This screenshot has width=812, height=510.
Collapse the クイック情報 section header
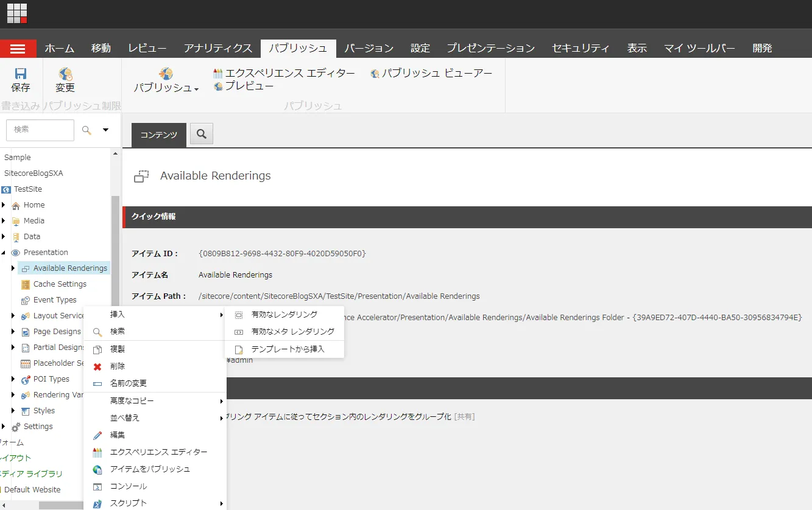pos(467,217)
